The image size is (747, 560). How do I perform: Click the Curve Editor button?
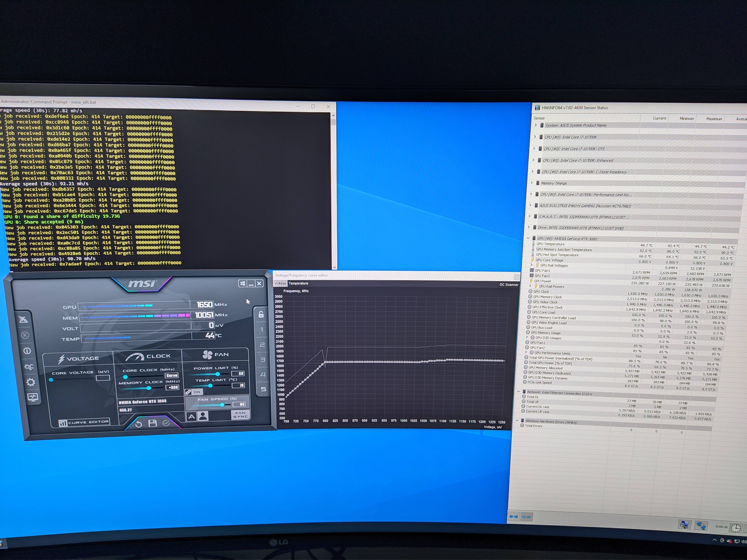pos(84,422)
